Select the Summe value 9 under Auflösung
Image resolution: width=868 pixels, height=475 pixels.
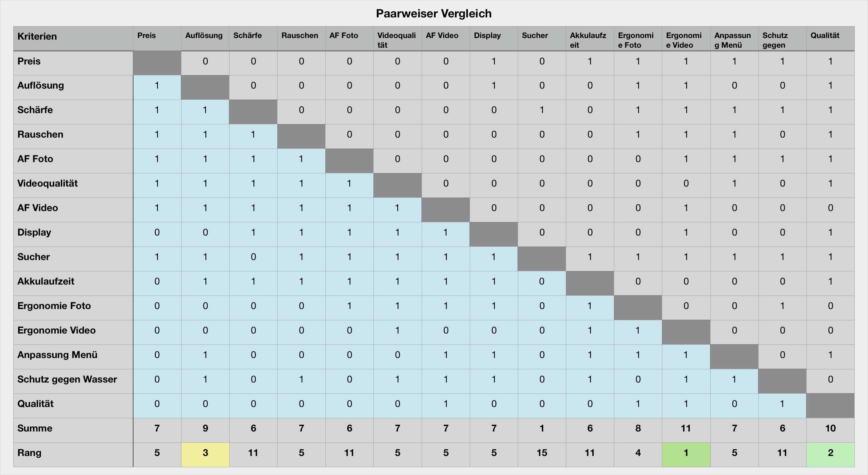(205, 428)
